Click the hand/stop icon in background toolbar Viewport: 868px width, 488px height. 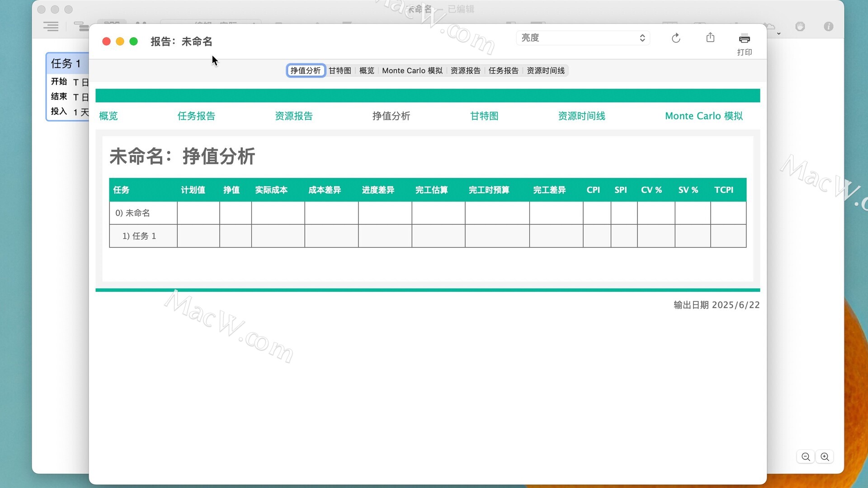coord(800,27)
